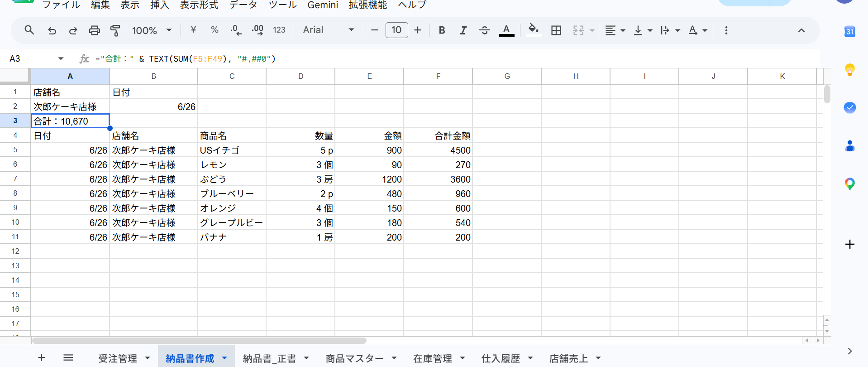Increase font size with the plus button
This screenshot has width=868, height=367.
tap(418, 30)
